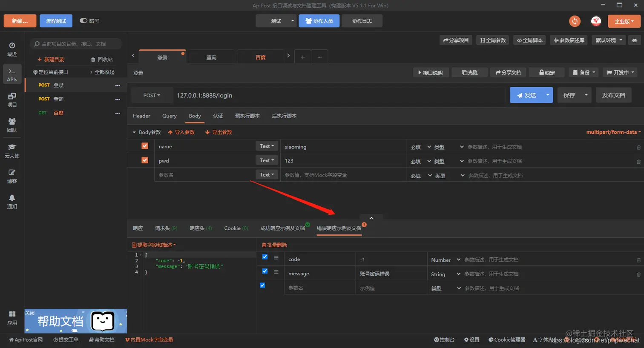Delete the message response field row
644x348 pixels.
(638, 274)
